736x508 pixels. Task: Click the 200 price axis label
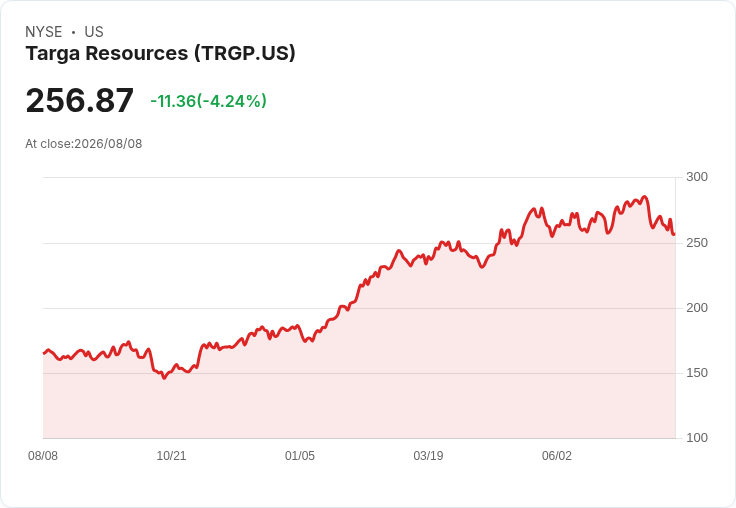coord(697,308)
